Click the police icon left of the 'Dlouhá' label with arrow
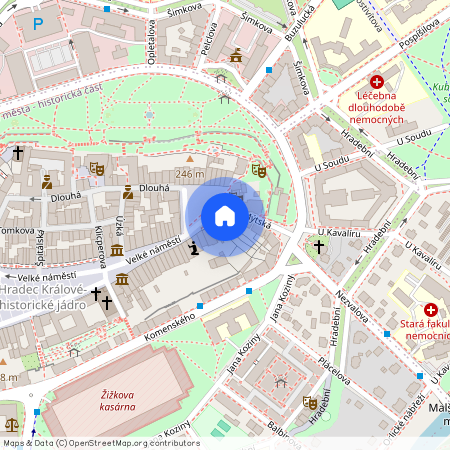 point(47,182)
